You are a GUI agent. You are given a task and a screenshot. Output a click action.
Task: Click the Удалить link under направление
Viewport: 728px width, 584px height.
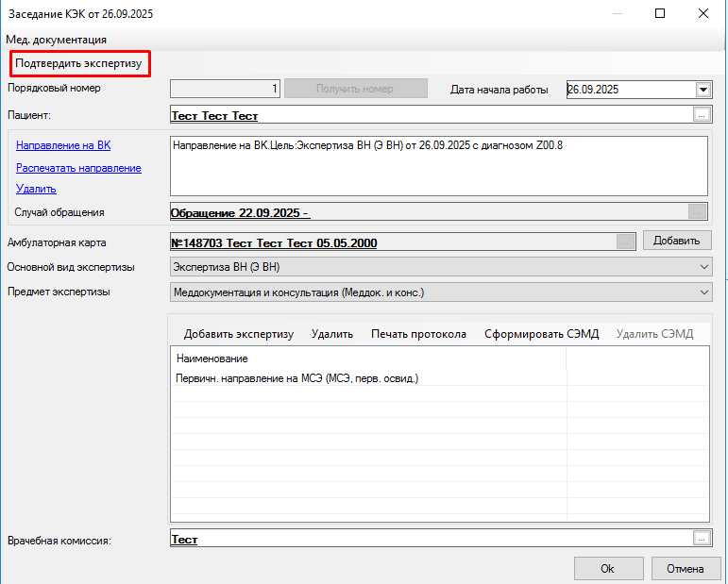coord(36,189)
